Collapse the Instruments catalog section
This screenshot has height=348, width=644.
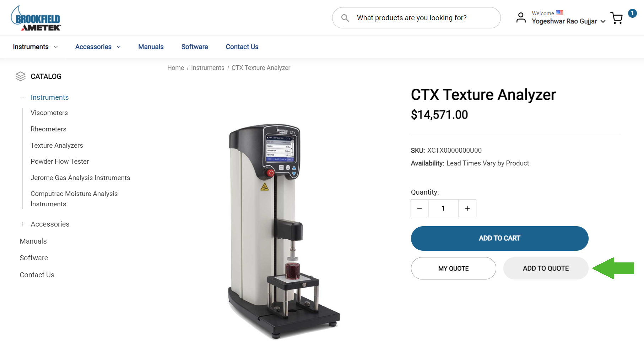(x=22, y=97)
